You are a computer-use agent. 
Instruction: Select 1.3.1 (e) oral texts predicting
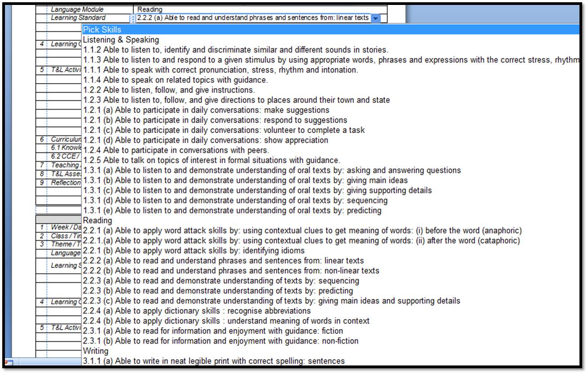(232, 210)
